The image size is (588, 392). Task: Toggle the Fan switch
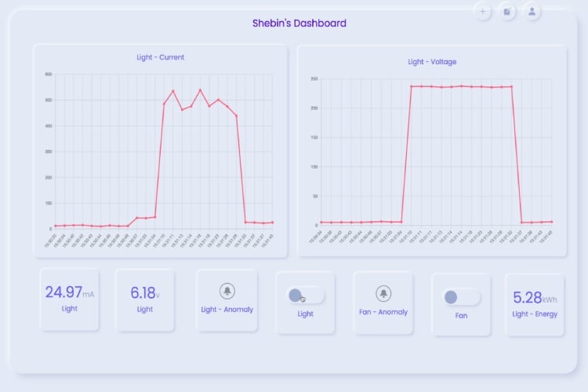(461, 297)
